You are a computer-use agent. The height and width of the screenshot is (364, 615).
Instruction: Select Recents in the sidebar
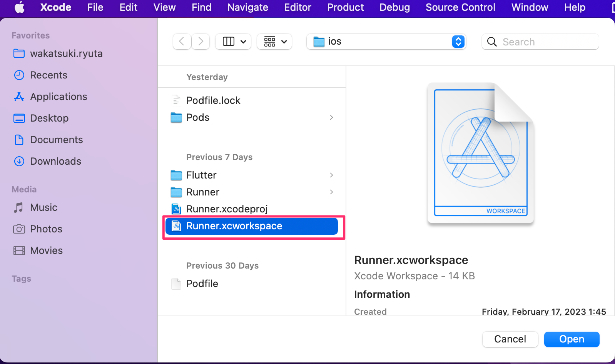pos(49,75)
